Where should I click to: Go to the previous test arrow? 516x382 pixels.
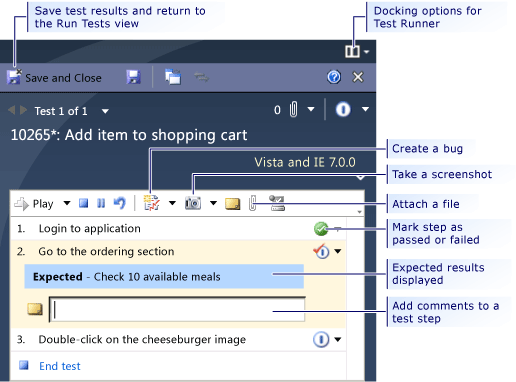pyautogui.click(x=11, y=110)
